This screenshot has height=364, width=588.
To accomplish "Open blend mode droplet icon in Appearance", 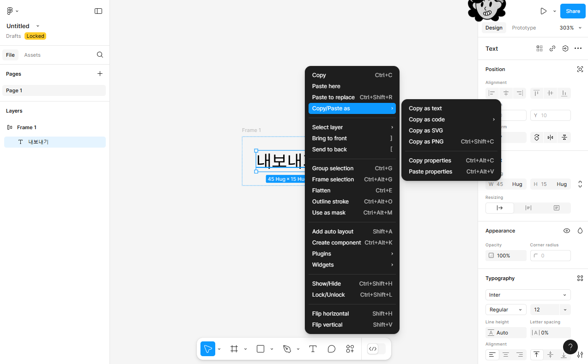I will click(x=580, y=231).
